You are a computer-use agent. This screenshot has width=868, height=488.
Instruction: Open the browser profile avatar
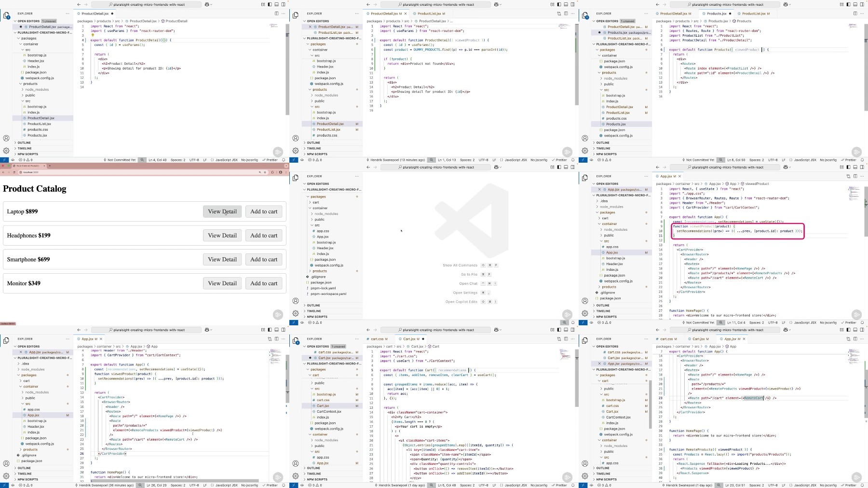(x=281, y=172)
